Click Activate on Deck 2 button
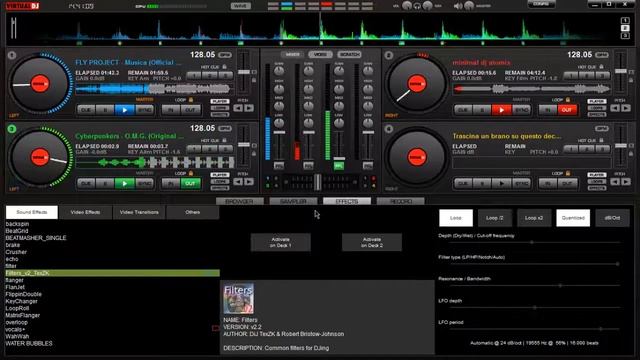Image resolution: width=640 pixels, height=360 pixels. coord(372,242)
